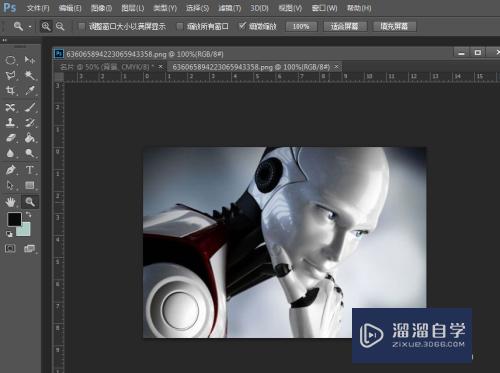Click the 适合屏幕 button
Image resolution: width=500 pixels, height=373 pixels.
[x=345, y=26]
